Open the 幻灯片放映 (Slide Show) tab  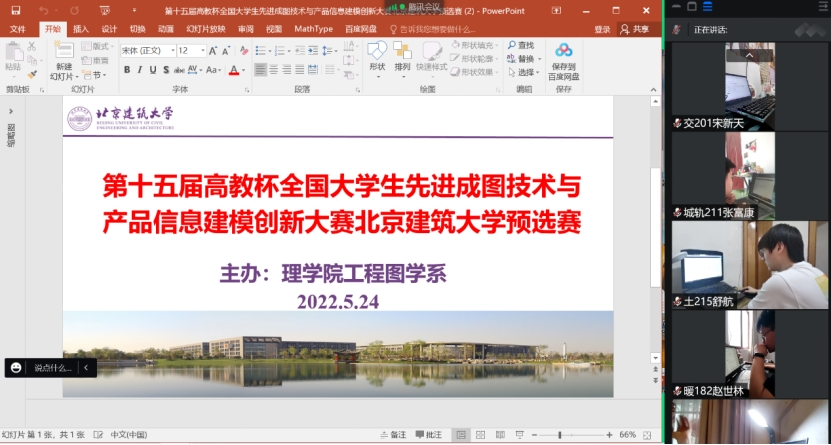click(x=205, y=29)
